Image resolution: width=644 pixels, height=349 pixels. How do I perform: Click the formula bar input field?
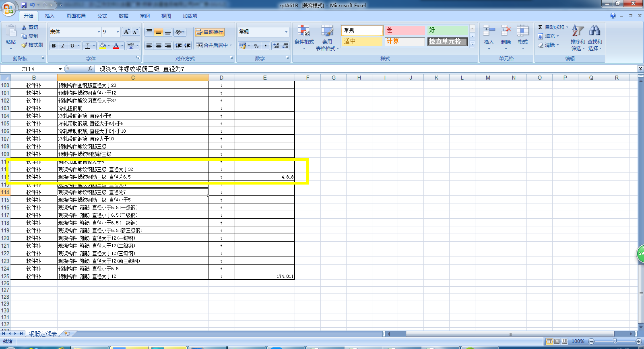pyautogui.click(x=366, y=69)
